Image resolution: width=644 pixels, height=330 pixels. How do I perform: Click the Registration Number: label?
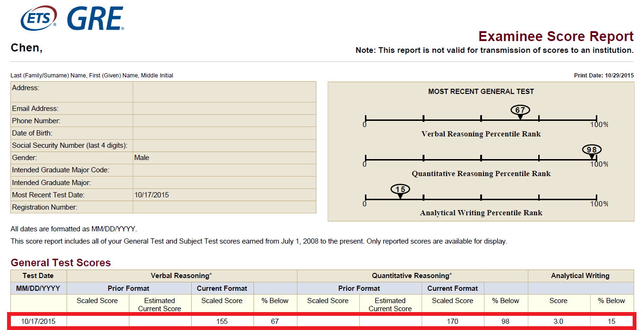tap(45, 207)
